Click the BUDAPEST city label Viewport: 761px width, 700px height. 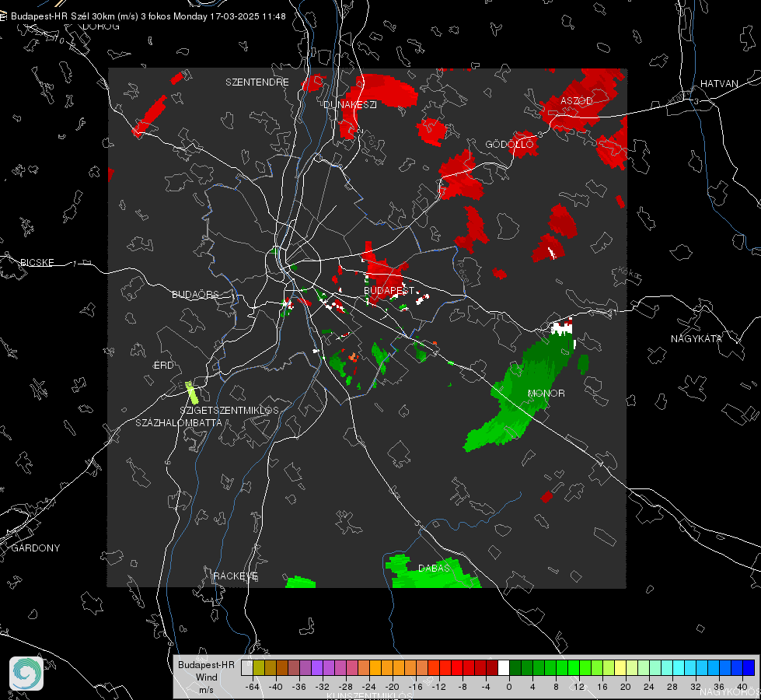[x=389, y=290]
